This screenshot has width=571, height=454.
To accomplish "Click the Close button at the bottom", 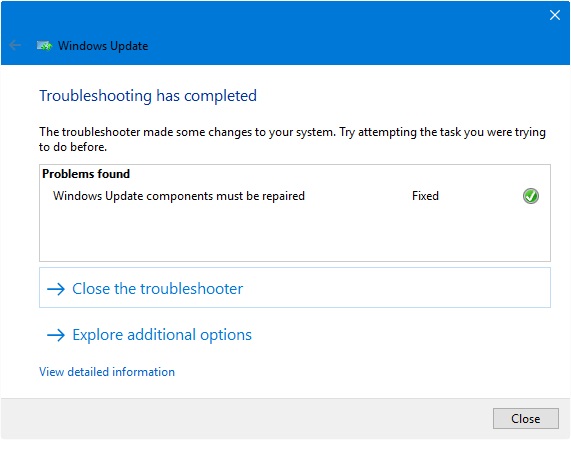I will coord(525,418).
